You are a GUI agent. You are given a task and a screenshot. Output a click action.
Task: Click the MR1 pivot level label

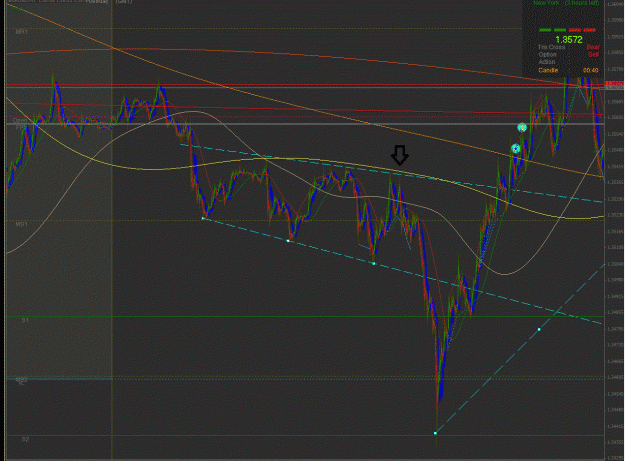pos(22,31)
